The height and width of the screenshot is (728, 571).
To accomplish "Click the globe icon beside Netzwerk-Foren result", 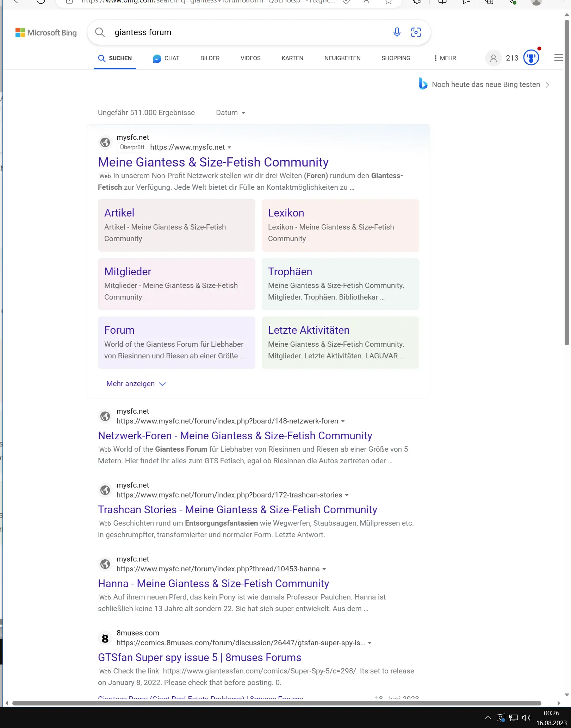I will point(105,416).
